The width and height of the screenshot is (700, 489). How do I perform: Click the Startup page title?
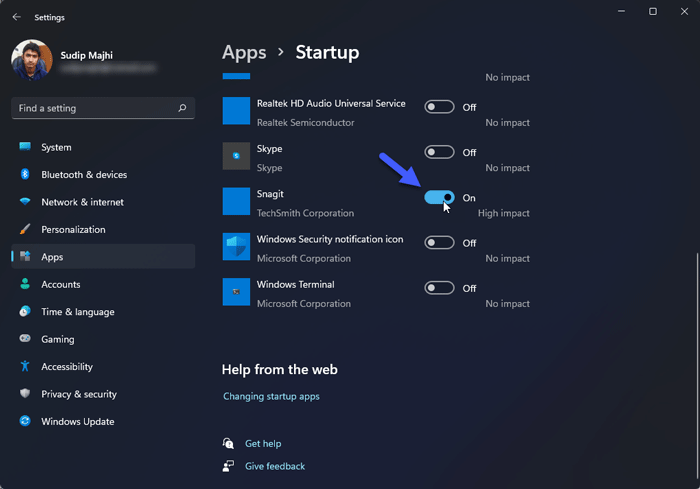[x=327, y=52]
